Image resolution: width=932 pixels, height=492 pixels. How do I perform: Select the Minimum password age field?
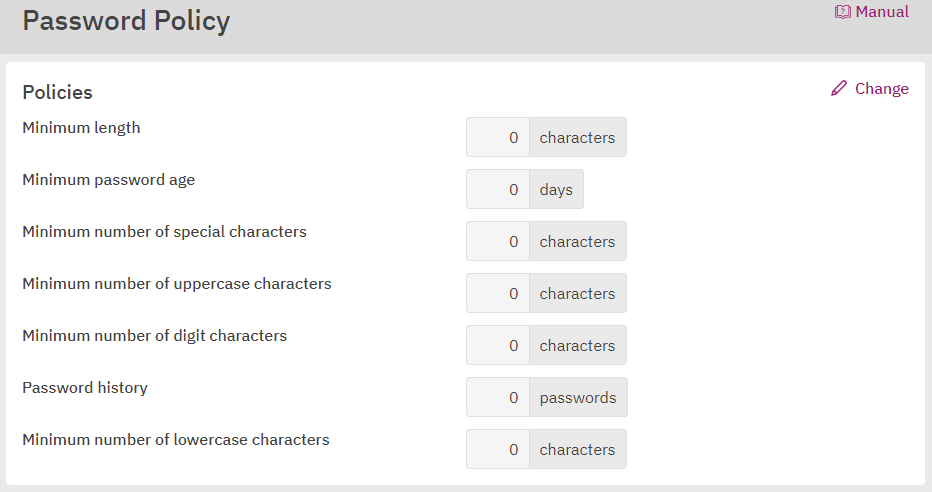498,190
